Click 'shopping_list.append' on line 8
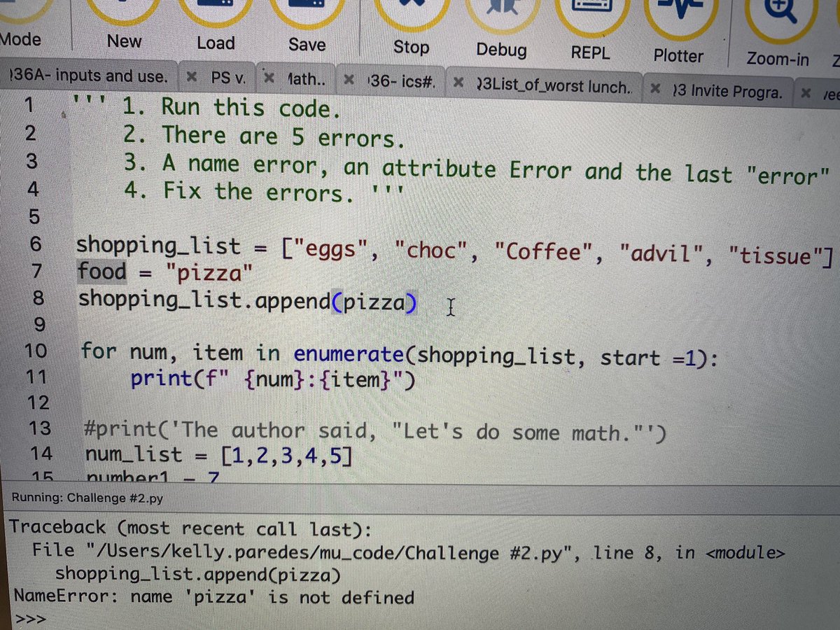This screenshot has width=840, height=630. [x=204, y=300]
